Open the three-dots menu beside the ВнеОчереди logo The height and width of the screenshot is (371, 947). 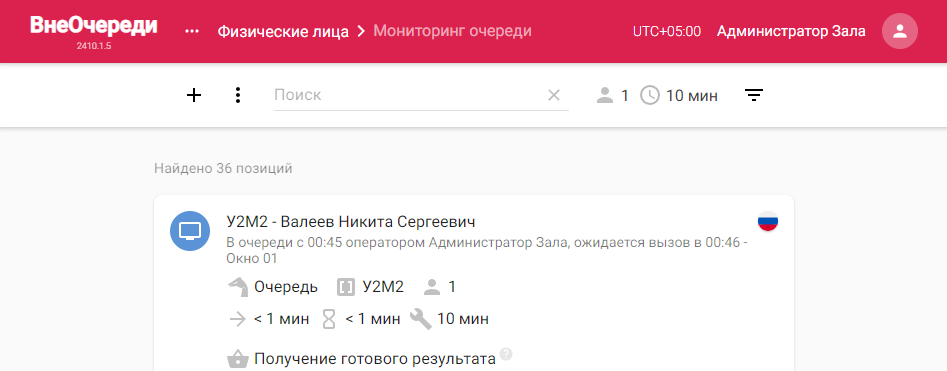[x=192, y=31]
